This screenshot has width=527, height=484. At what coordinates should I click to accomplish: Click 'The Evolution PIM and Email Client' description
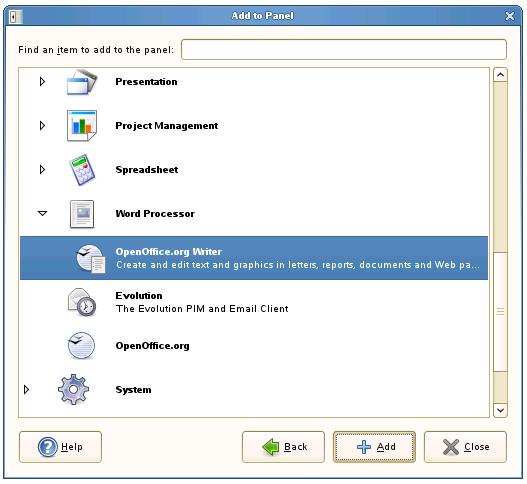click(x=202, y=309)
